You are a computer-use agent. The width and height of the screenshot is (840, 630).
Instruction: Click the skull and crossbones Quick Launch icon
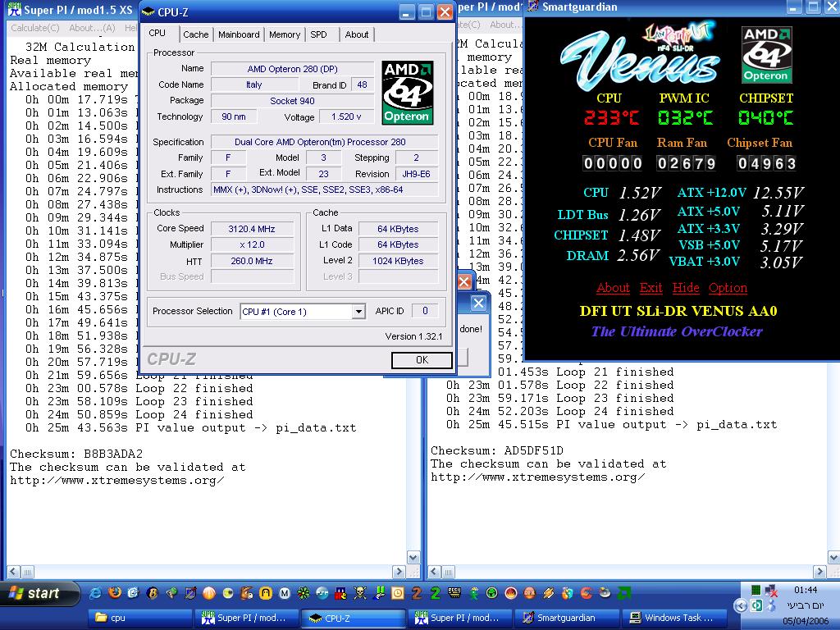pyautogui.click(x=359, y=593)
